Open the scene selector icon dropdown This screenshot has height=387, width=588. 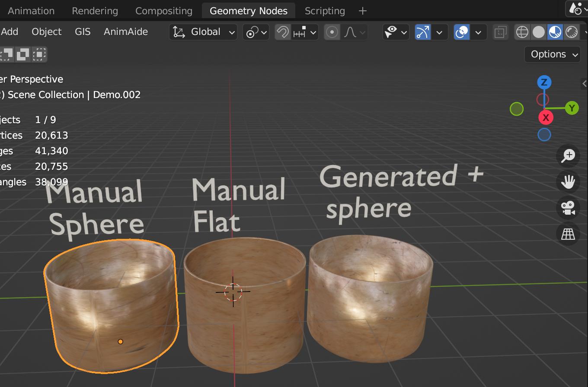(577, 8)
